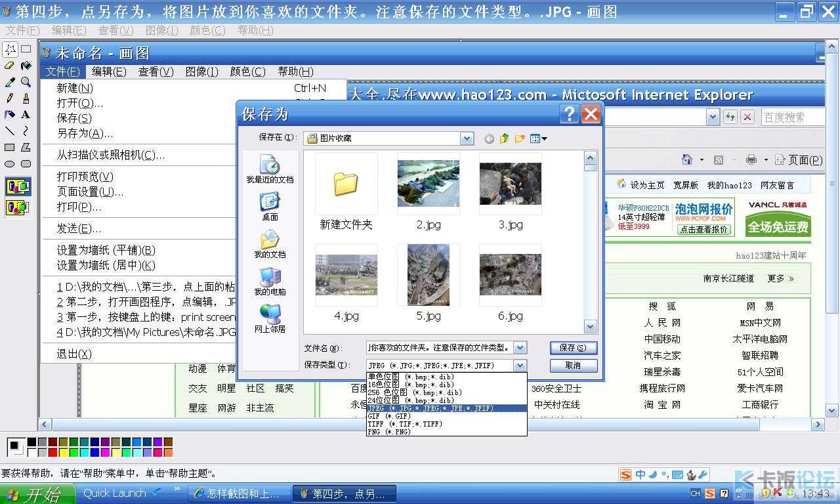Switch to 怎样截图和上... taskbar item

[x=240, y=493]
